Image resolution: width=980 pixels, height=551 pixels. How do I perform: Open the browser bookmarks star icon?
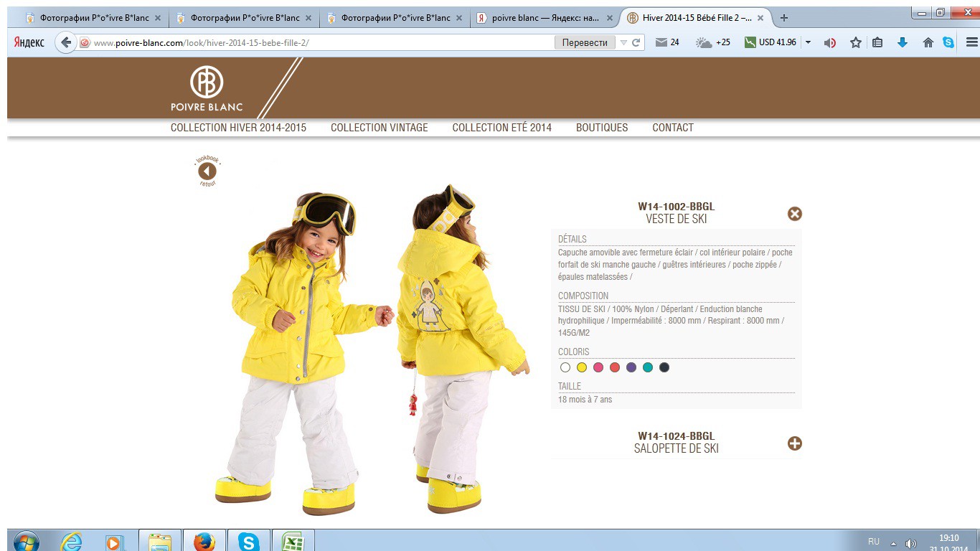point(855,42)
